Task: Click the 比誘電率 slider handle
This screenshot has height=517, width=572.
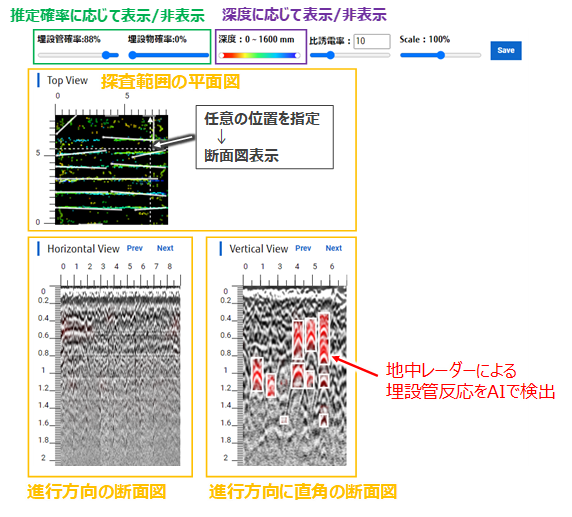Action: [x=331, y=55]
